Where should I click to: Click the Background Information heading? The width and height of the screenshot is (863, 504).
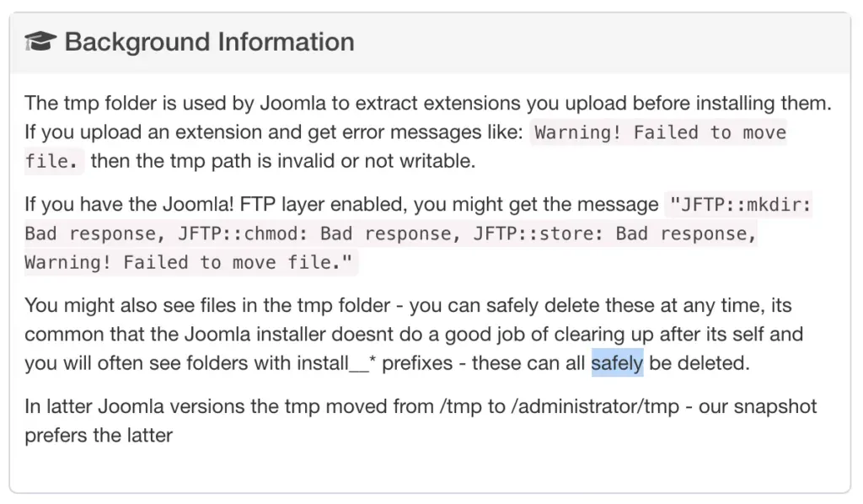point(209,41)
